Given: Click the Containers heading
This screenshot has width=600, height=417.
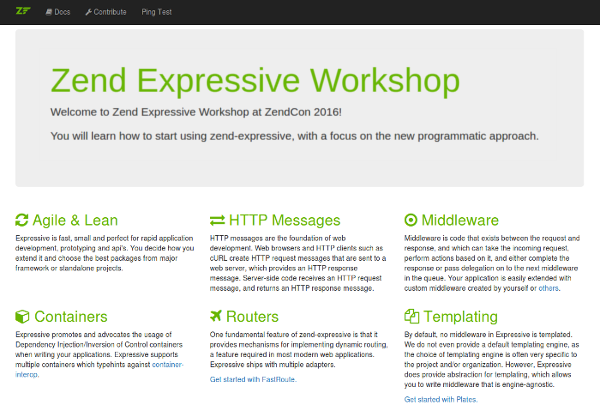Looking at the screenshot, I should tap(71, 317).
